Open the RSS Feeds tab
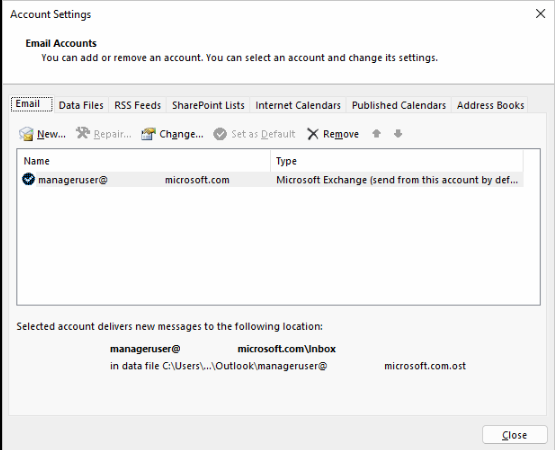 pos(137,105)
